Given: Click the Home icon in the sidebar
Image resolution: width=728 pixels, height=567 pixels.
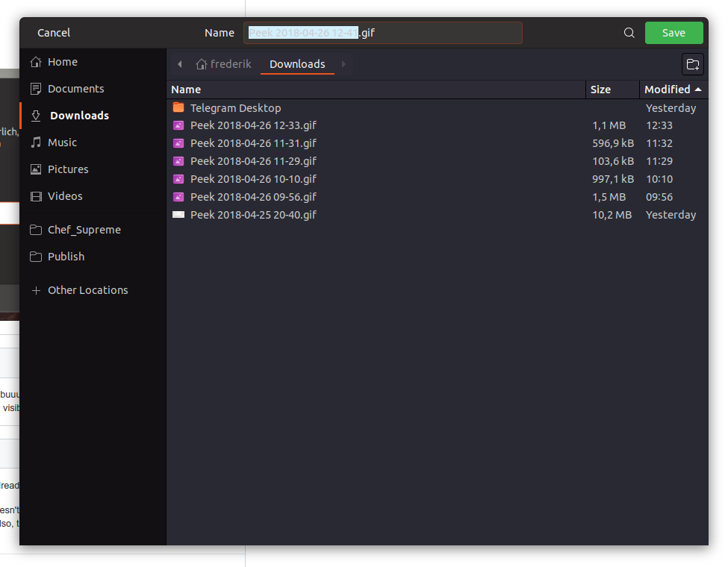Looking at the screenshot, I should (36, 62).
